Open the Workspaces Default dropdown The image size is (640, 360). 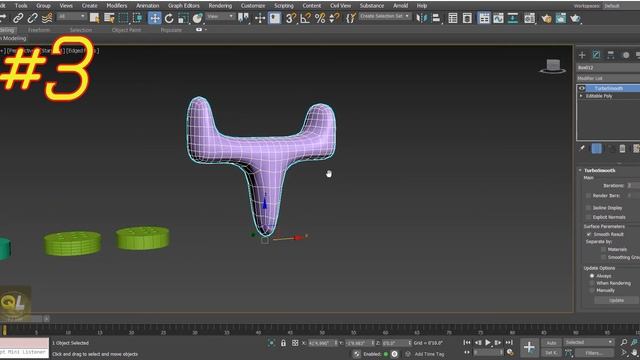(x=620, y=6)
